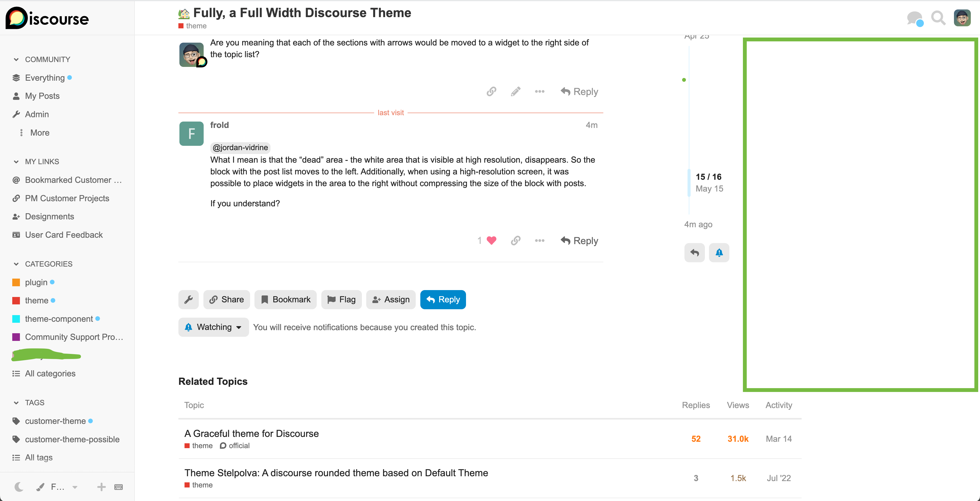Open frold's avatar thumbnail
The height and width of the screenshot is (501, 980).
click(x=191, y=134)
